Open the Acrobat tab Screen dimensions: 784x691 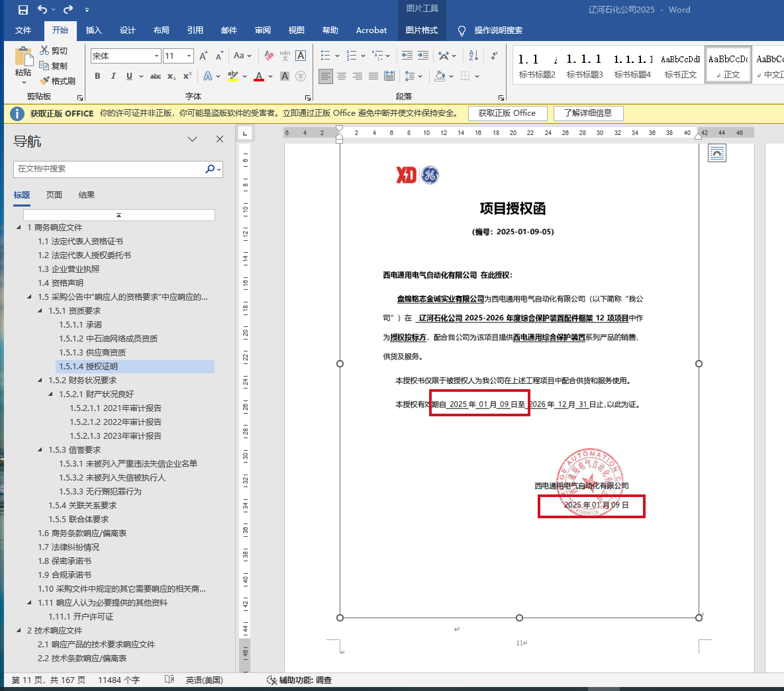[371, 30]
